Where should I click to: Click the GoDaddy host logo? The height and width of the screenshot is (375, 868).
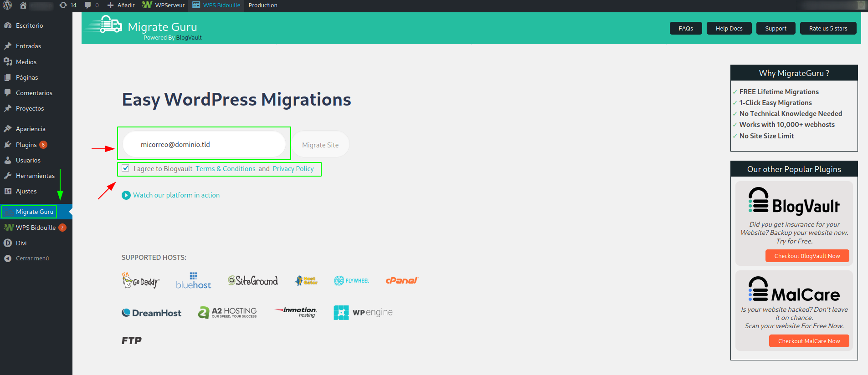coord(140,280)
